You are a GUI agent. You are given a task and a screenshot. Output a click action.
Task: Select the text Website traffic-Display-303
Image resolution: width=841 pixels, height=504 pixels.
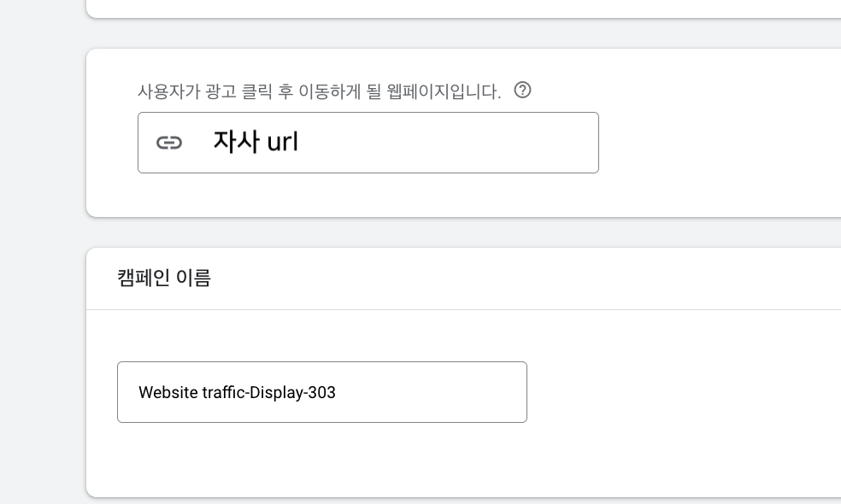238,393
